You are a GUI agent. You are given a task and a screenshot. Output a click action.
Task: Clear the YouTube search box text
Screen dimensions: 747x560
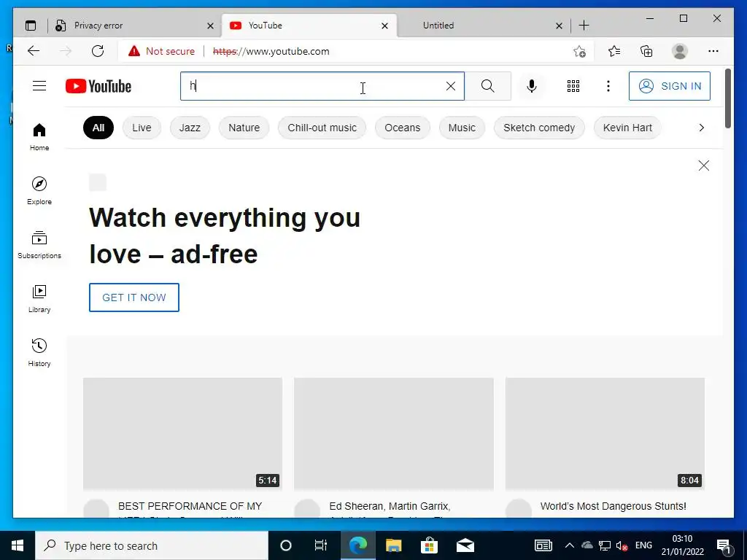[451, 86]
